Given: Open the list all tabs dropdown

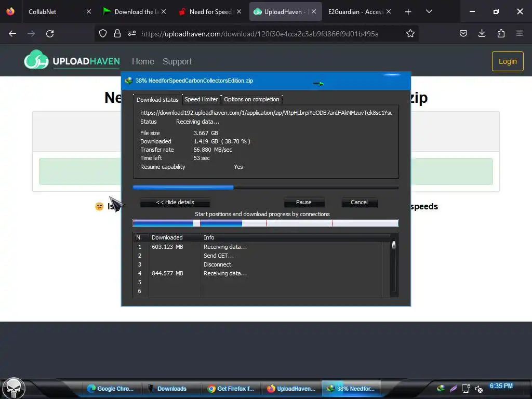Looking at the screenshot, I should (x=429, y=11).
